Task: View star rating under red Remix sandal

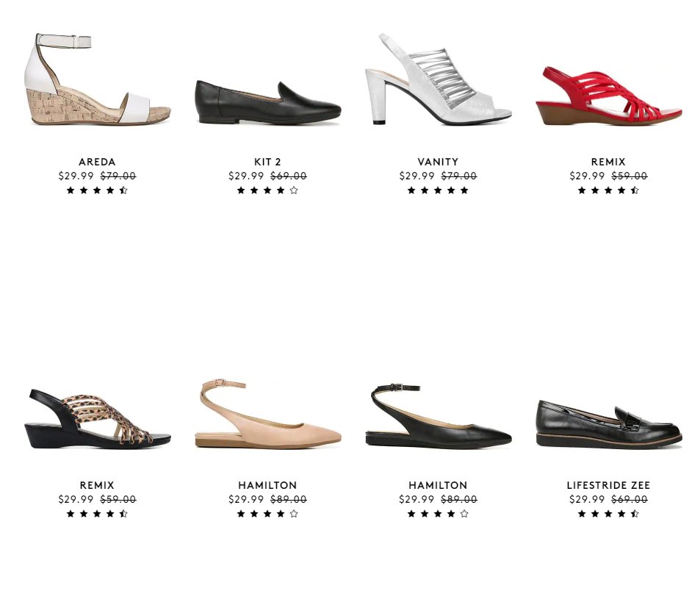Action: [x=608, y=190]
